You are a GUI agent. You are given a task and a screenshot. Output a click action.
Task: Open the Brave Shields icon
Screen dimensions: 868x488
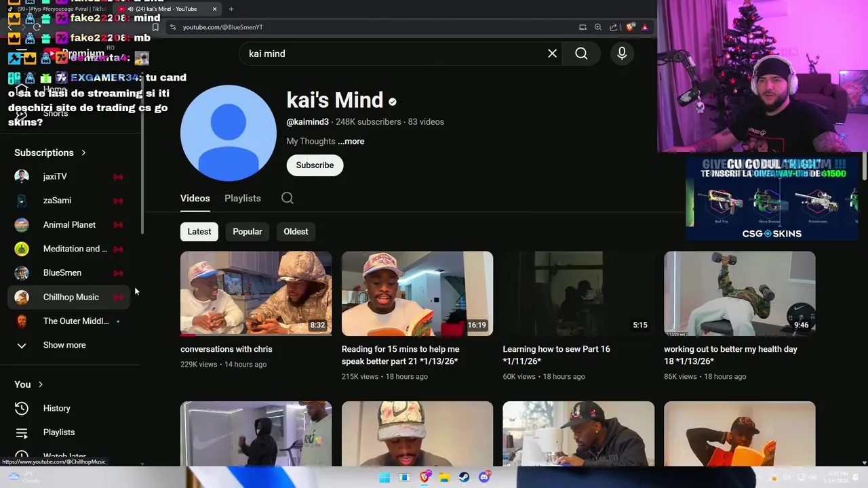[630, 27]
